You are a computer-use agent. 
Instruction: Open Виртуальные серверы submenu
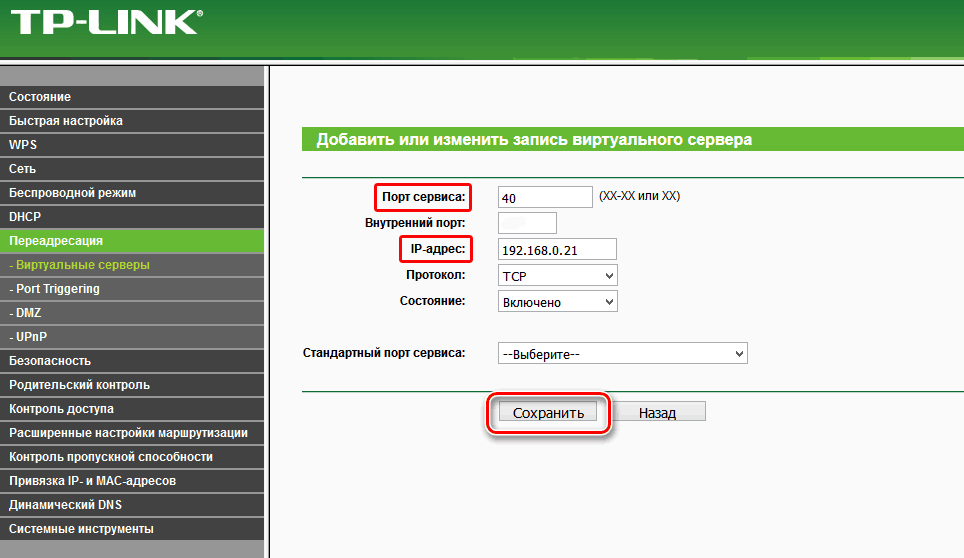coord(132,265)
